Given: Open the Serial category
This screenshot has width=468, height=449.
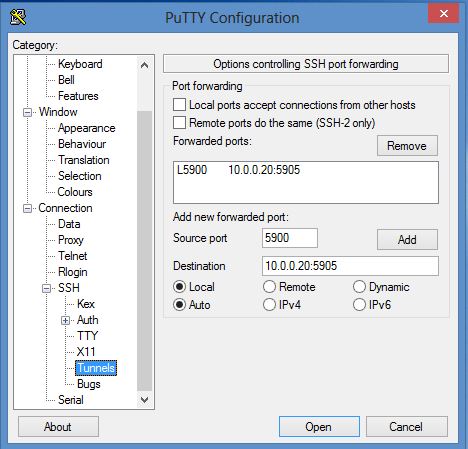Looking at the screenshot, I should pyautogui.click(x=71, y=400).
